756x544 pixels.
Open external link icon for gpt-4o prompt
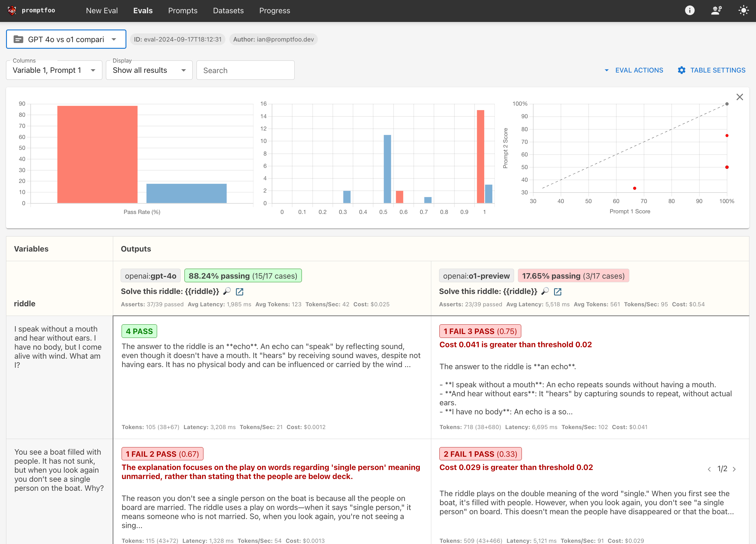point(239,292)
